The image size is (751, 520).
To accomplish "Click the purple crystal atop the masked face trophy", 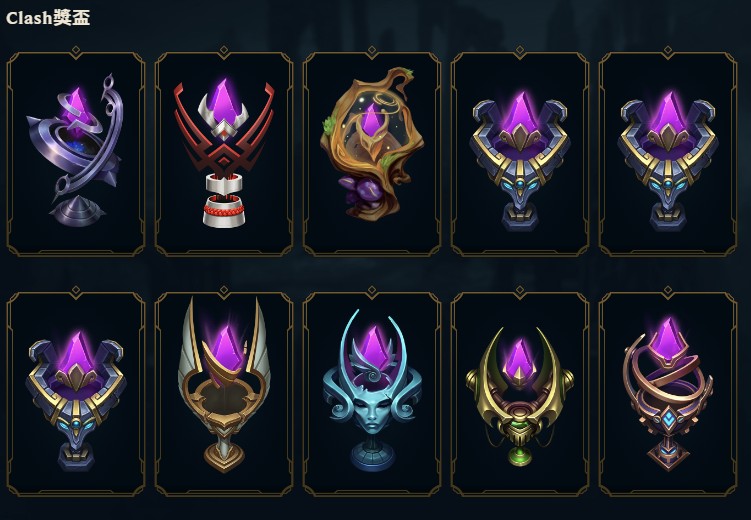I will point(375,347).
